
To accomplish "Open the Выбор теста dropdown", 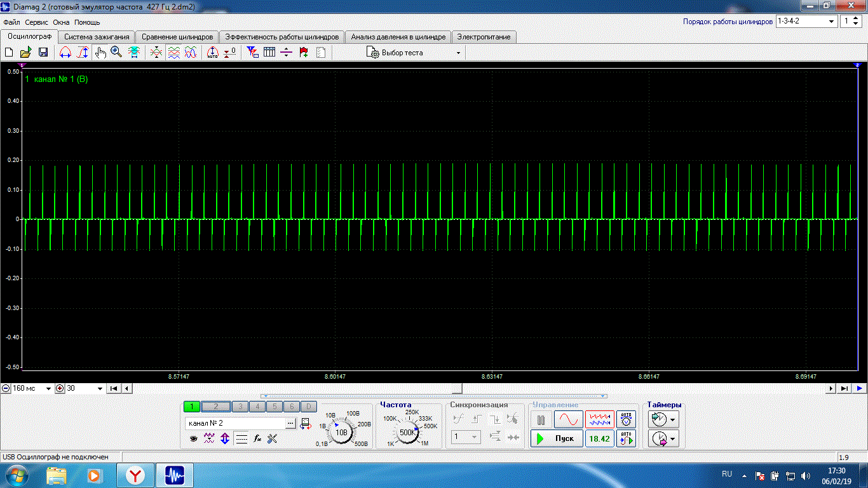I will 414,53.
